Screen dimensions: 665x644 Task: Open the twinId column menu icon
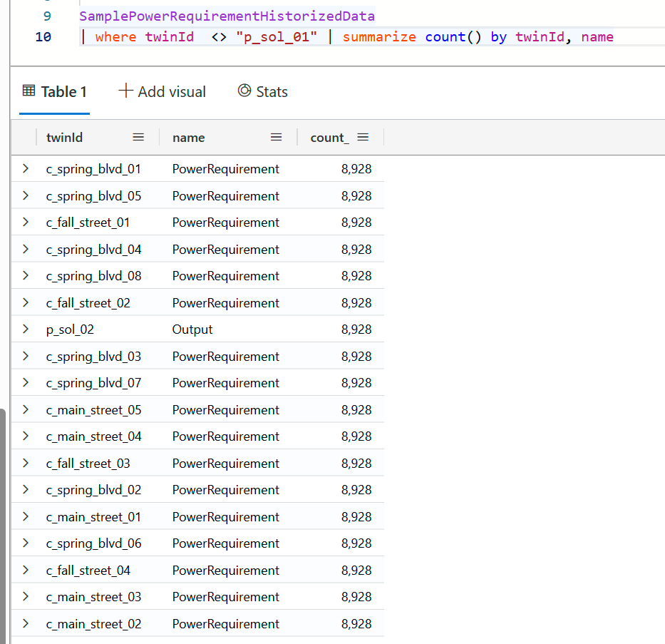(138, 137)
